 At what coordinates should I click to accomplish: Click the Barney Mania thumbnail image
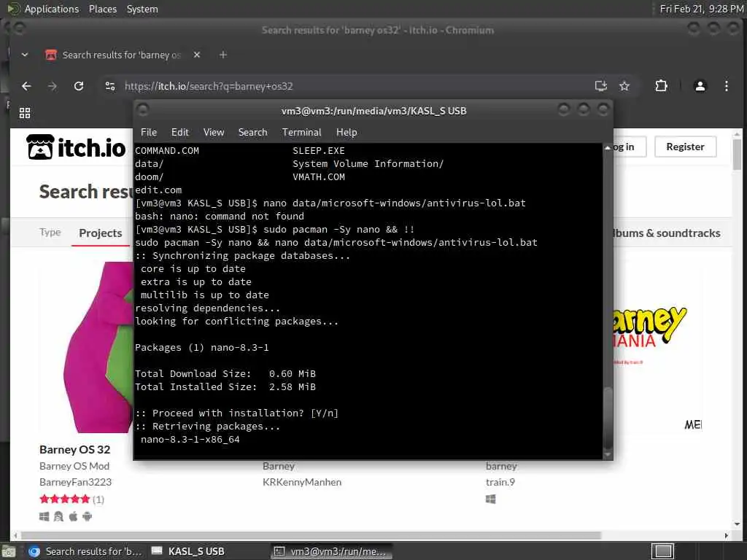pyautogui.click(x=658, y=346)
